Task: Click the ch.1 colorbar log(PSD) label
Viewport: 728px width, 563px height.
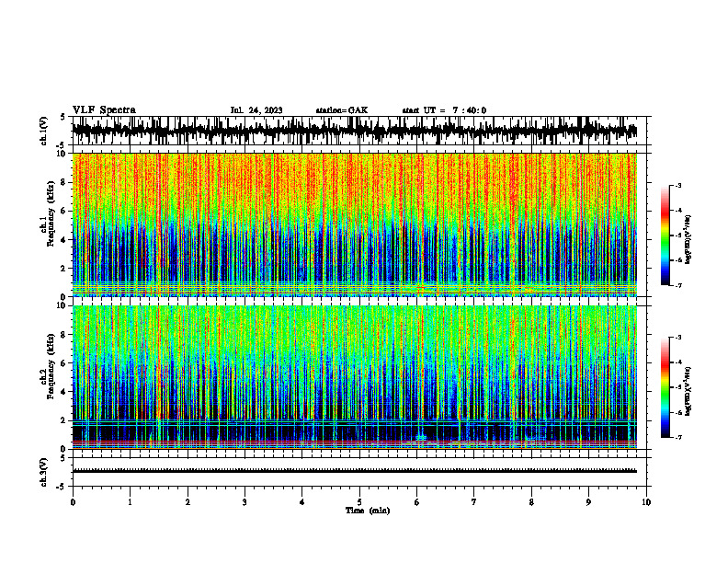Action: point(688,240)
